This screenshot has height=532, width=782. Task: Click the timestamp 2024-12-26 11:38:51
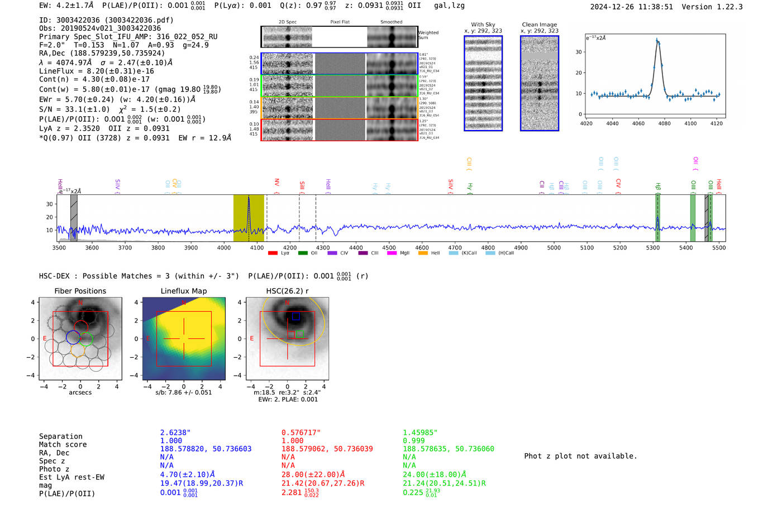pyautogui.click(x=632, y=7)
